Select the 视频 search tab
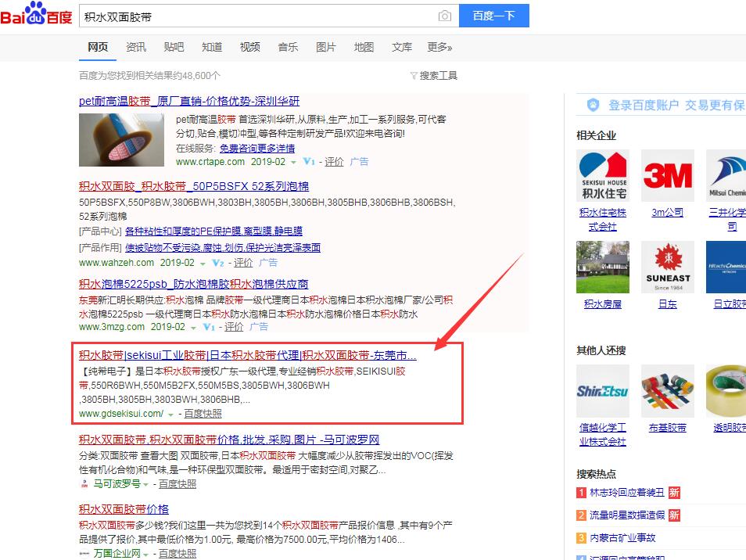 point(250,48)
